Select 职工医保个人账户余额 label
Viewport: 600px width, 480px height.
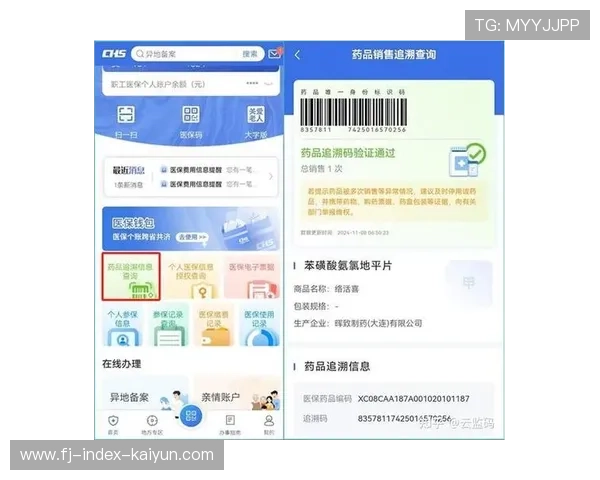158,84
